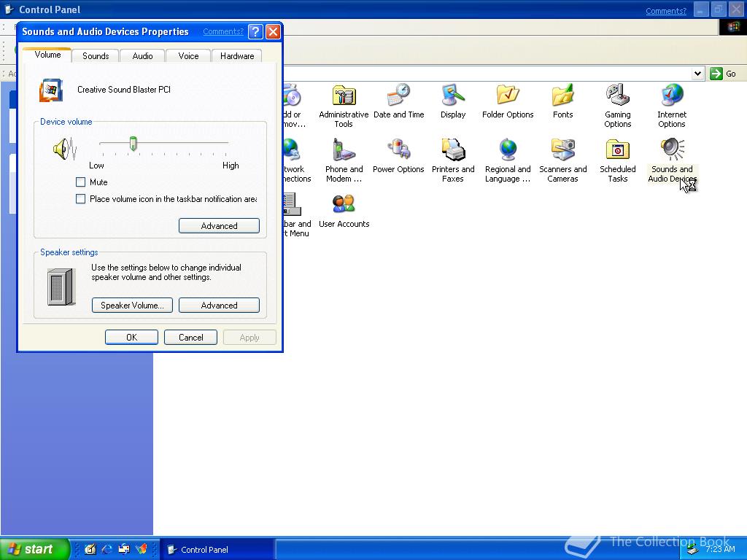Click the device volume slider thumb
The width and height of the screenshot is (747, 560).
[133, 144]
